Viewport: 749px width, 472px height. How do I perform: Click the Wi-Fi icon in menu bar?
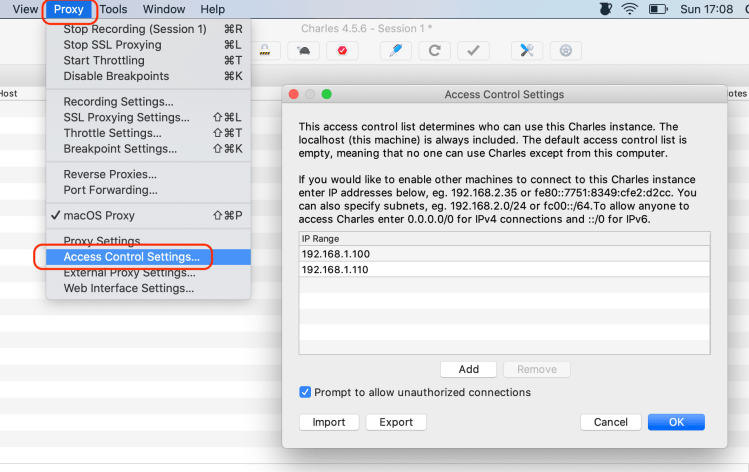pyautogui.click(x=629, y=9)
